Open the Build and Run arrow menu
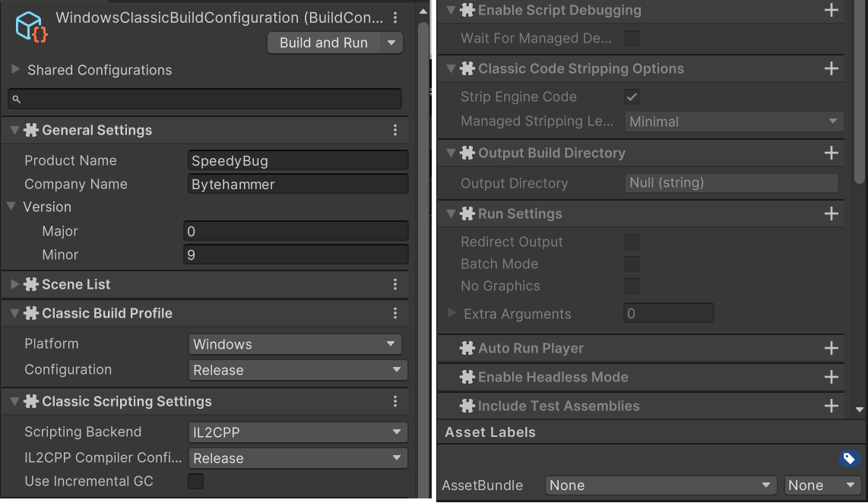 coord(391,43)
